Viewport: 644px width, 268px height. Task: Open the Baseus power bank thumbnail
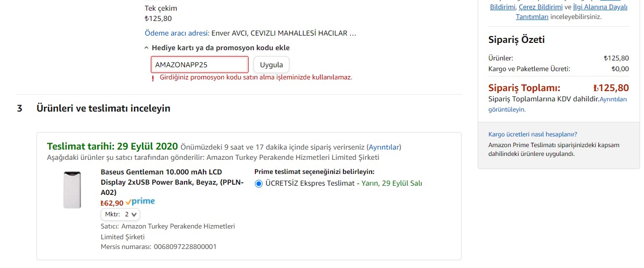click(72, 190)
